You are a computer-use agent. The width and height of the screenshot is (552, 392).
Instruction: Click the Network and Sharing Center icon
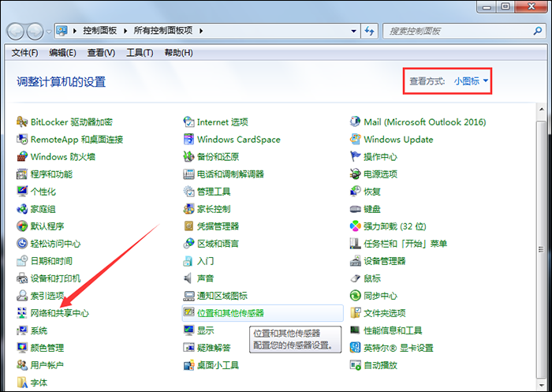[22, 313]
